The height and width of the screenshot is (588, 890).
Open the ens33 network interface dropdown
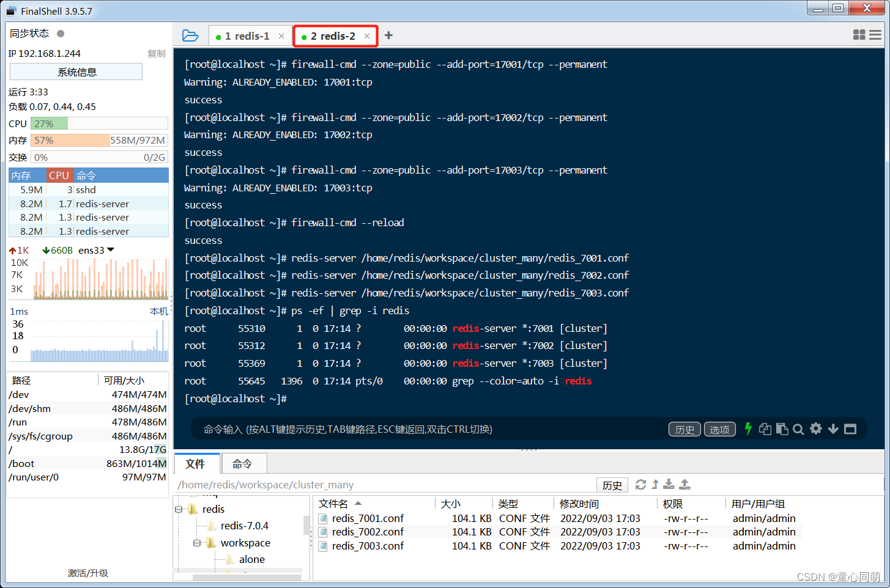point(97,250)
